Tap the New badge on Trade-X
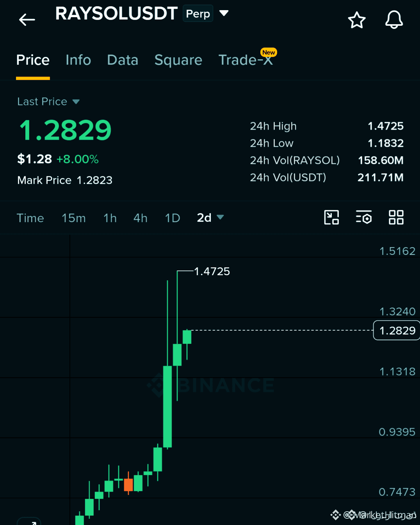Screen dimensions: 420x525 269,52
